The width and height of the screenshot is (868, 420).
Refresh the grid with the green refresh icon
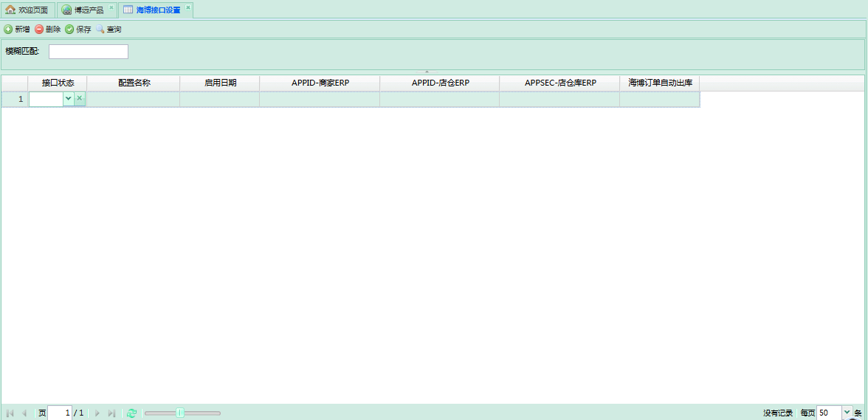[132, 413]
